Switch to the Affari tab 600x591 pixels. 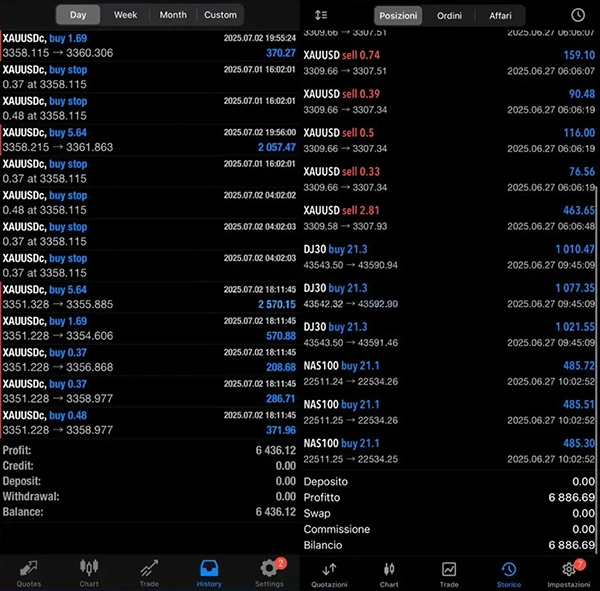click(x=500, y=16)
